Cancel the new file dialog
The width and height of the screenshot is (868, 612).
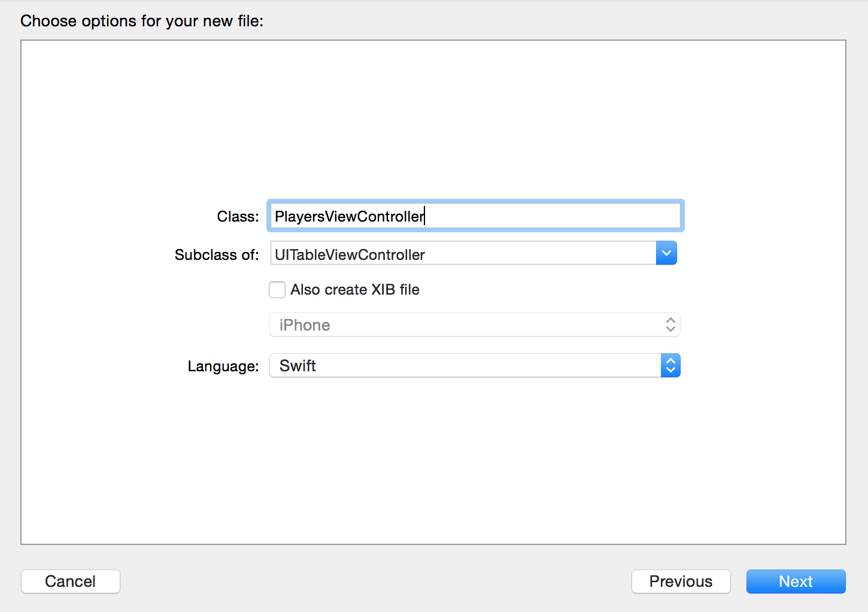[x=71, y=581]
